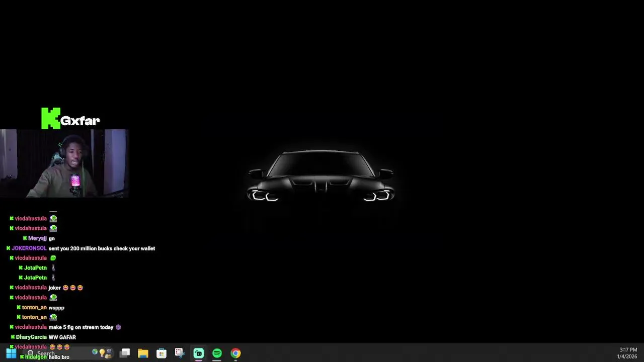
Task: Click 'make 5 fig on stream today' message
Action: 81,327
